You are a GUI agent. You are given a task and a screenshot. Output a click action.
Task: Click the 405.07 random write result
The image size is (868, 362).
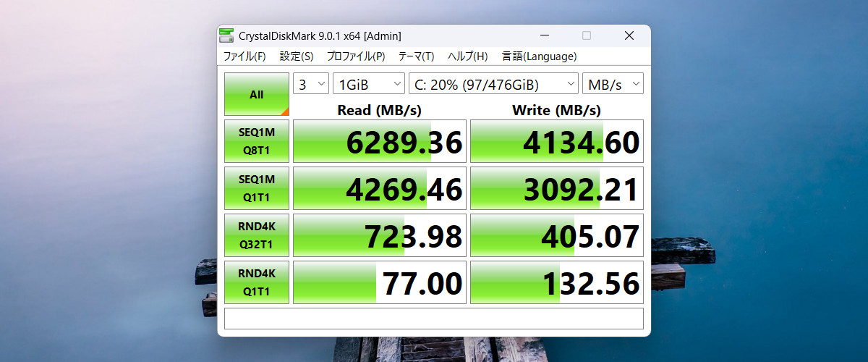pyautogui.click(x=557, y=235)
